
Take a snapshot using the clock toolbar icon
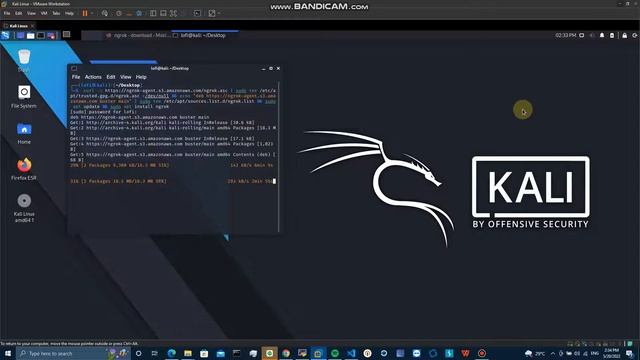pos(119,13)
